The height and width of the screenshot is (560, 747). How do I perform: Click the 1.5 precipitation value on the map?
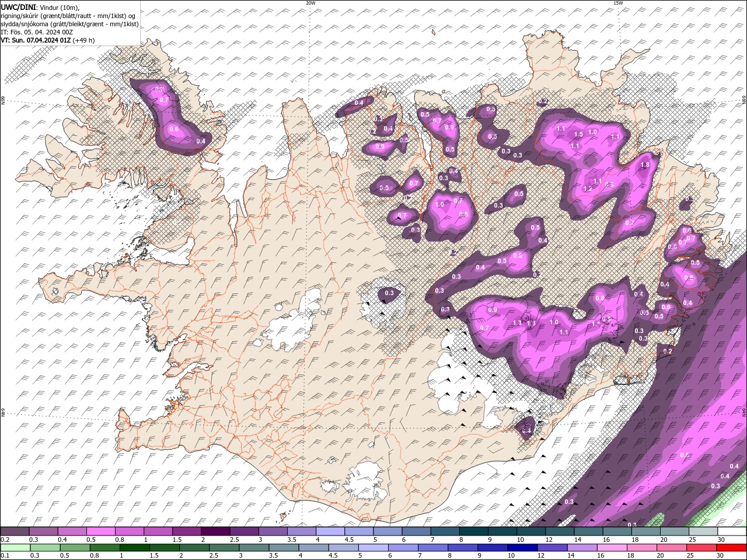pos(578,134)
